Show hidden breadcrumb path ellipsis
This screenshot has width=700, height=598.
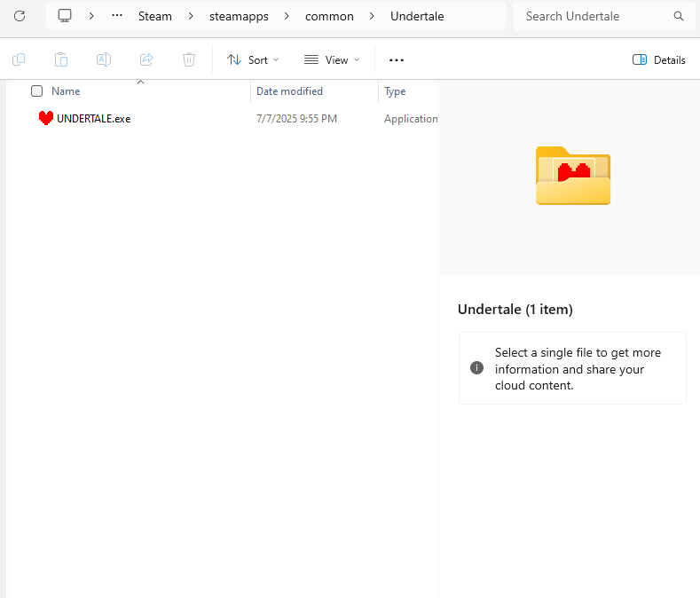[x=117, y=16]
